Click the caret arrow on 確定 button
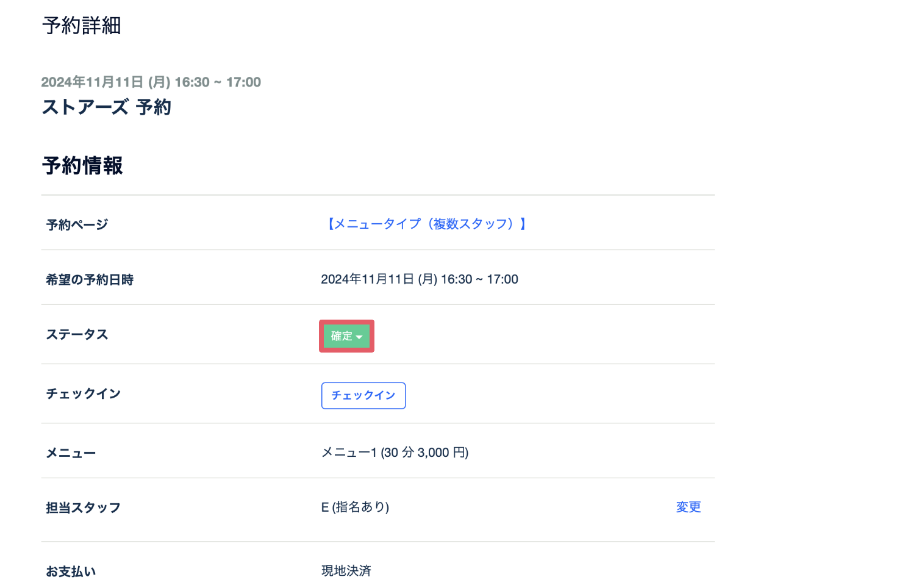 [x=359, y=337]
